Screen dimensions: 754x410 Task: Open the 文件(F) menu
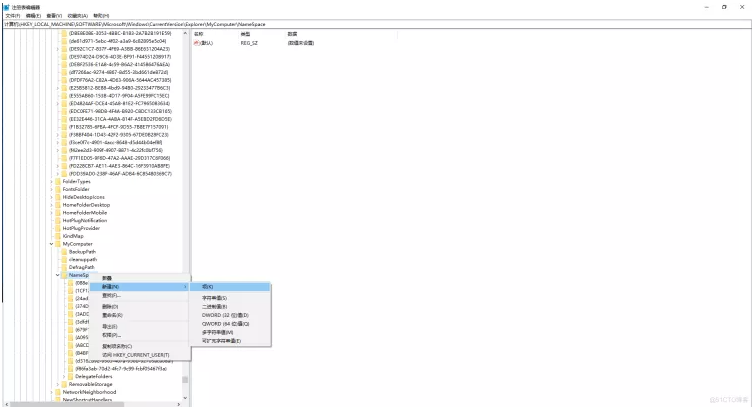pos(13,16)
